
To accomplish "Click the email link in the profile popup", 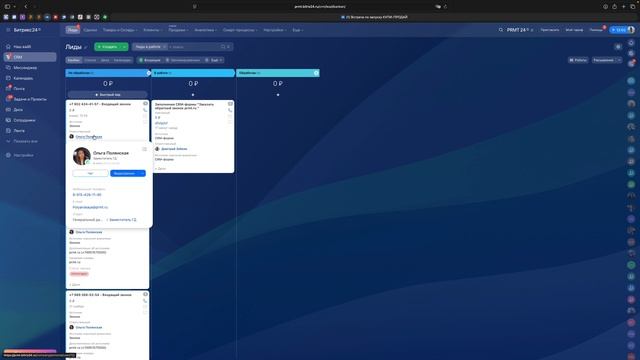I will point(90,207).
